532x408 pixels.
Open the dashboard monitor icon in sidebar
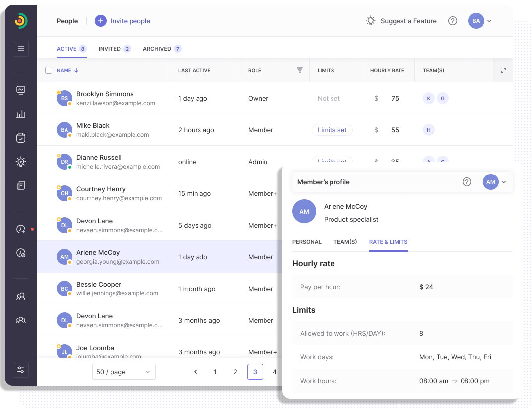click(21, 90)
